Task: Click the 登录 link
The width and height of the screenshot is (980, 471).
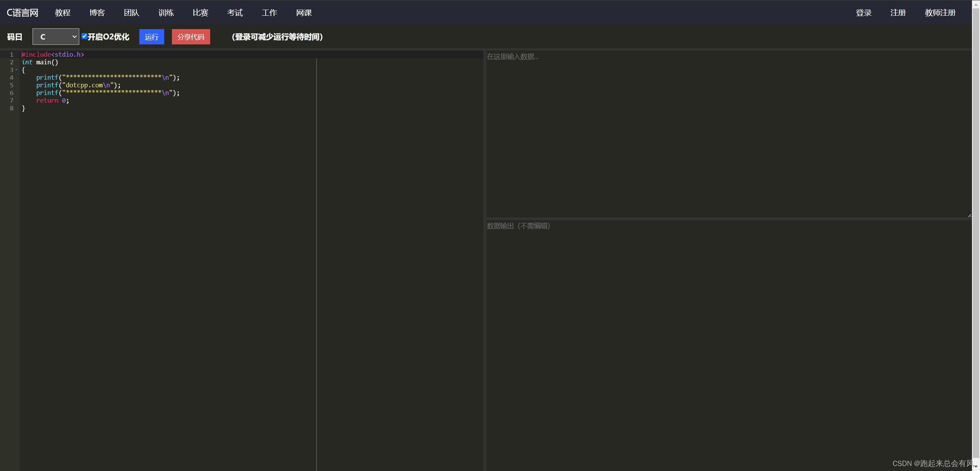Action: click(864, 13)
